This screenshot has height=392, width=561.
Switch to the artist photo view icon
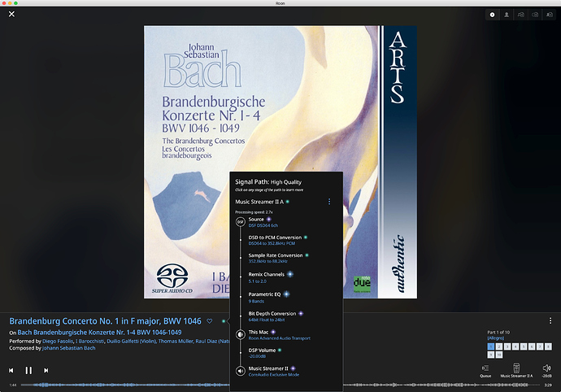tap(507, 15)
